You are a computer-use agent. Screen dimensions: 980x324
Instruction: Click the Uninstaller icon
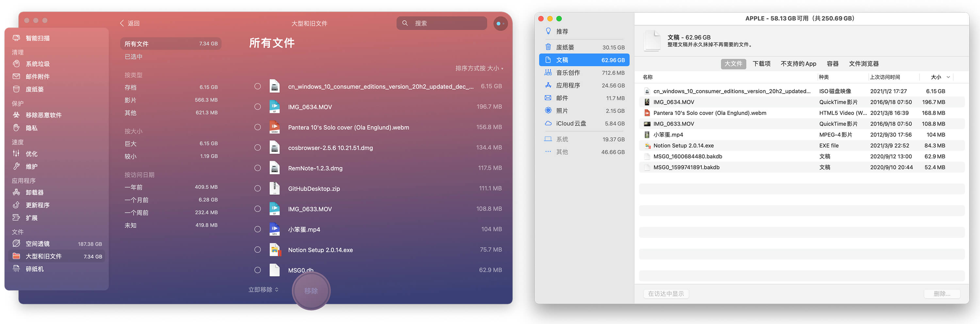click(16, 192)
